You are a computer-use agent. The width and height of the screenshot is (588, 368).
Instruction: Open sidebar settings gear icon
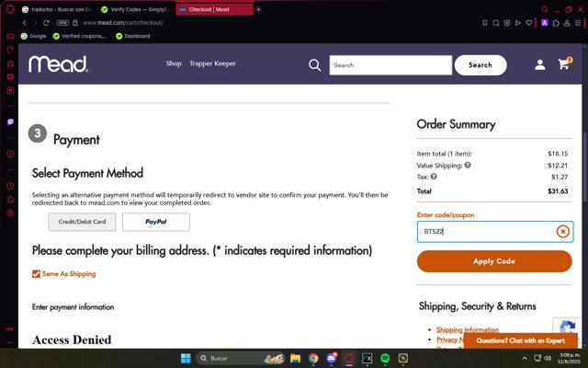10,213
